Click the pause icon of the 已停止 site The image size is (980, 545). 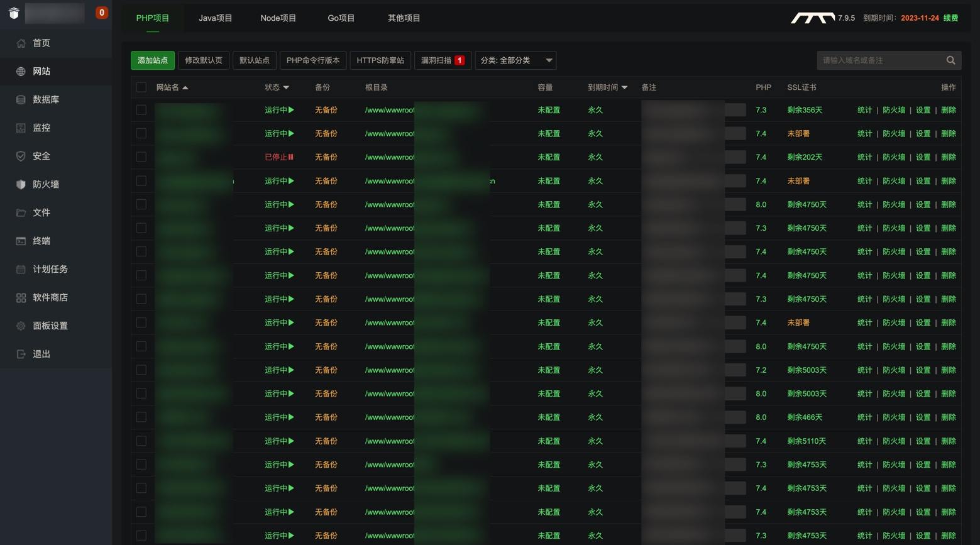click(x=291, y=157)
